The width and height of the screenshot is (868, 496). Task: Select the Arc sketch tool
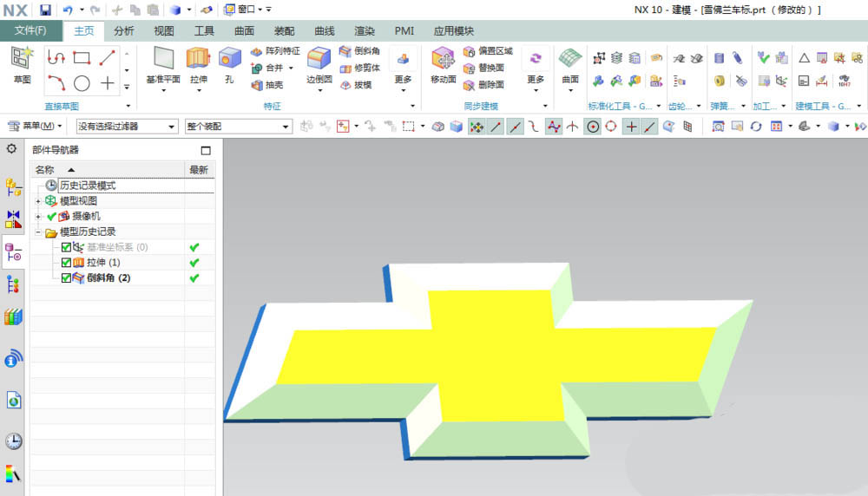(56, 83)
